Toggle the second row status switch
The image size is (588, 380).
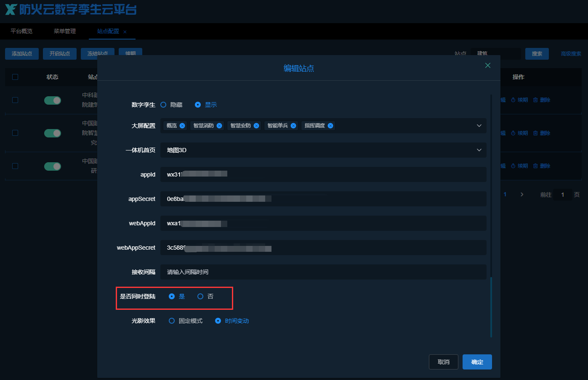(x=53, y=133)
